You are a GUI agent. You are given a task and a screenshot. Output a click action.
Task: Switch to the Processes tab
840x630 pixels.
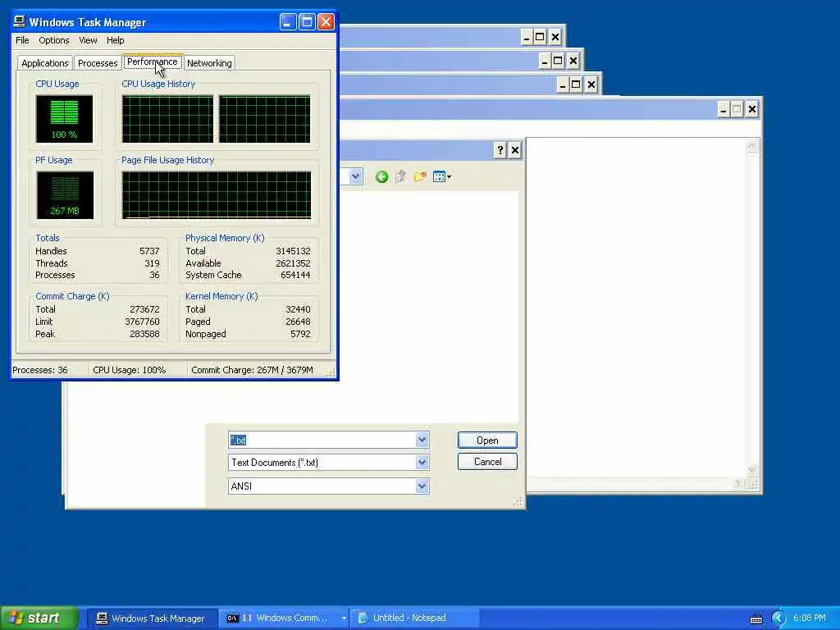tap(98, 63)
